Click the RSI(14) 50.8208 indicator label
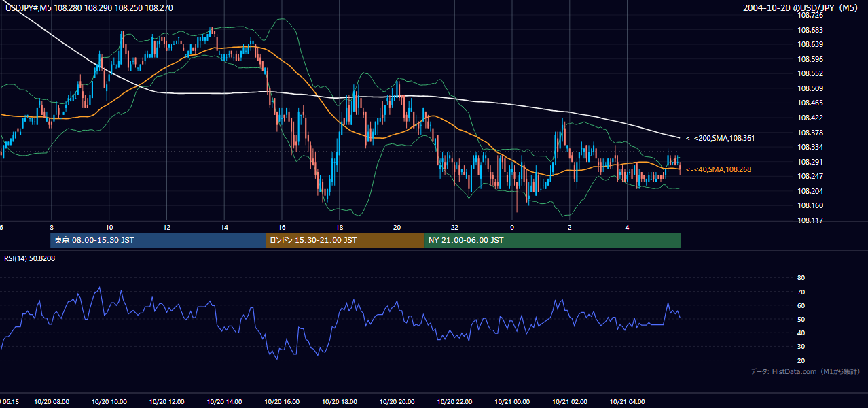This screenshot has width=868, height=408. tap(30, 258)
